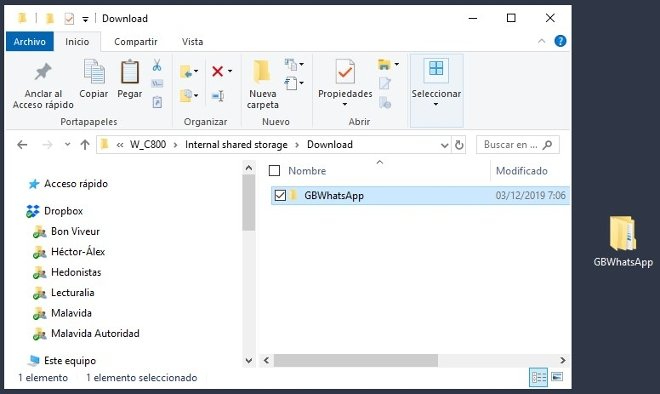
Task: Click the Easy access icon in Nuevo group
Action: click(290, 83)
